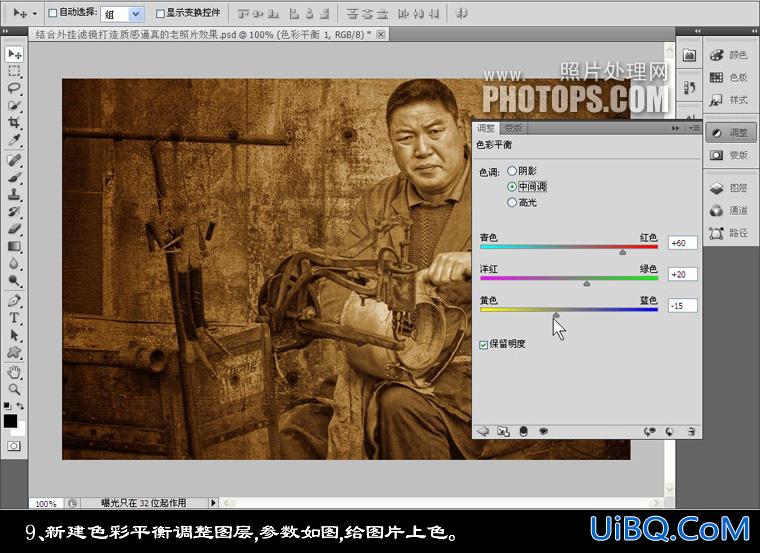Select the Pen tool
Viewport: 760px width, 553px height.
(x=14, y=300)
